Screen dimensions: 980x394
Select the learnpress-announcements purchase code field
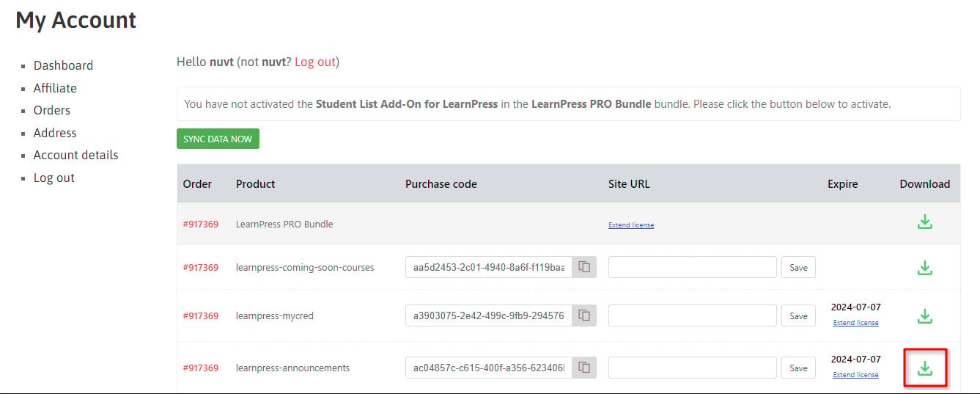pyautogui.click(x=489, y=368)
